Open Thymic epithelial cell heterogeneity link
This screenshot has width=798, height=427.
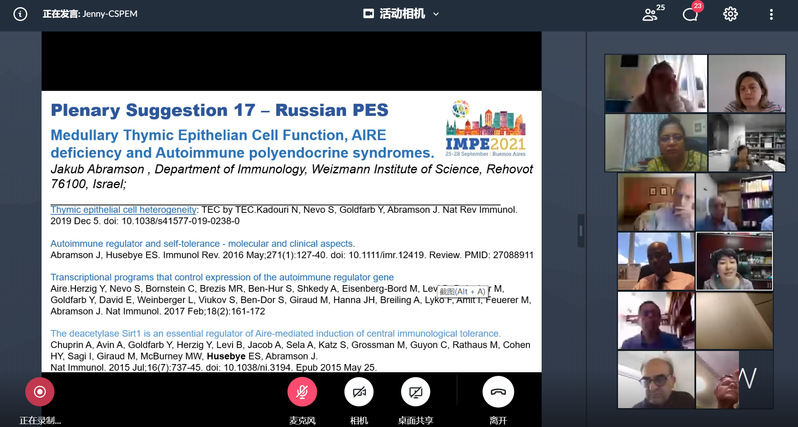pyautogui.click(x=123, y=210)
